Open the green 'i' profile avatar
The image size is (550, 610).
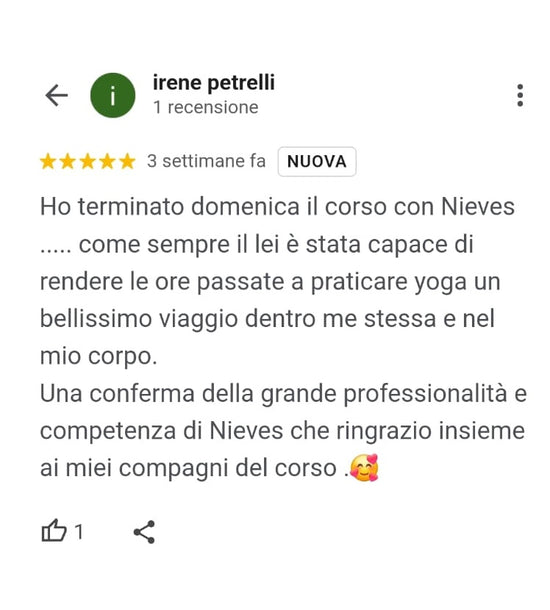(x=113, y=95)
